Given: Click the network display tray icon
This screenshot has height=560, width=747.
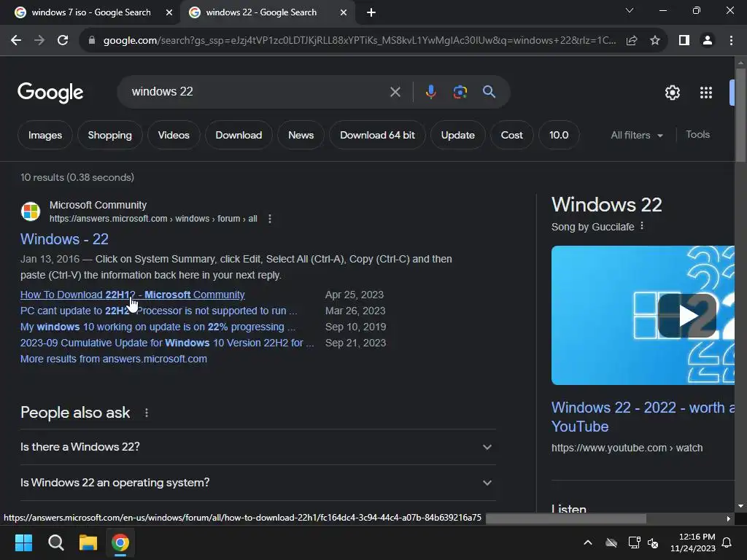Looking at the screenshot, I should (634, 542).
